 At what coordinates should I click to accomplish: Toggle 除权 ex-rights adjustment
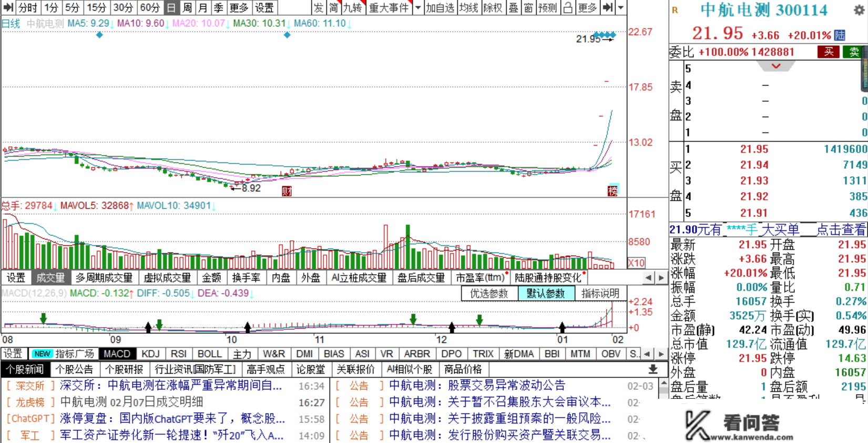pos(493,7)
